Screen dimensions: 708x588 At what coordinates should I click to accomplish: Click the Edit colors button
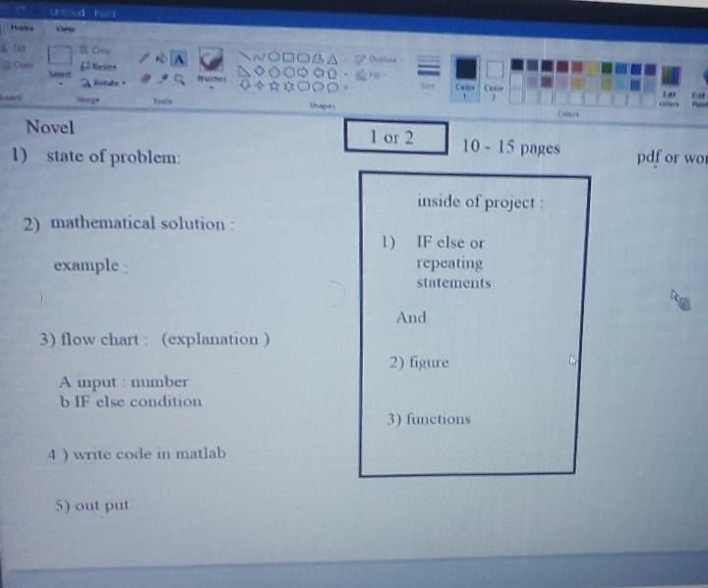pyautogui.click(x=670, y=85)
